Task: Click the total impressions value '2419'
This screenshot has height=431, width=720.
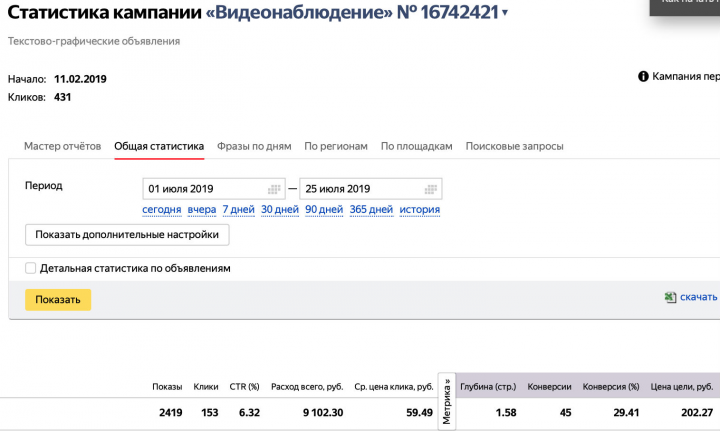Action: (x=170, y=413)
